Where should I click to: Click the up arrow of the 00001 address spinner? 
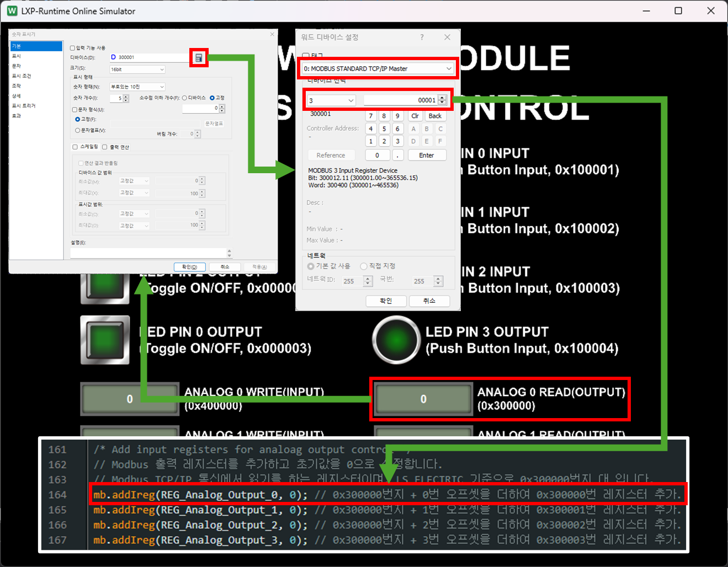(442, 97)
